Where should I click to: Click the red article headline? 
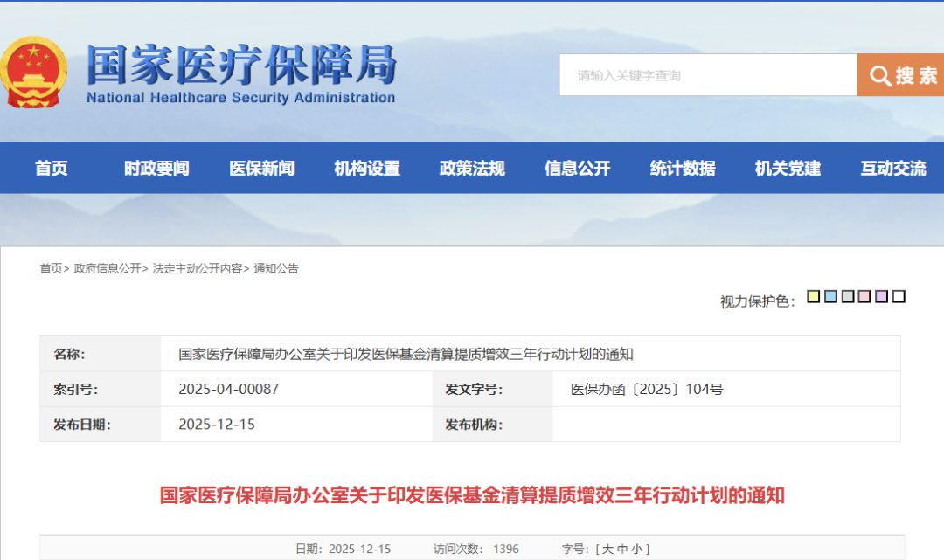coord(472,495)
